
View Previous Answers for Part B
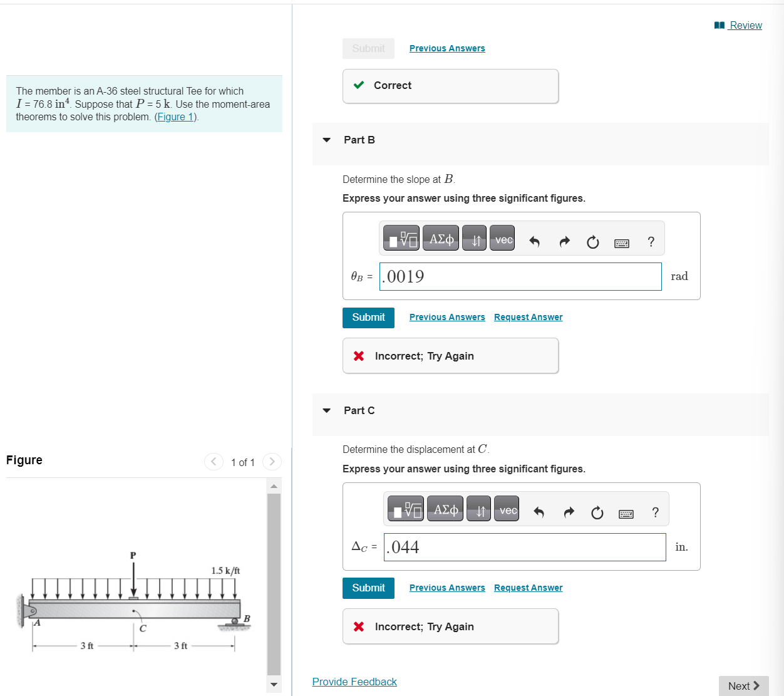pos(447,317)
